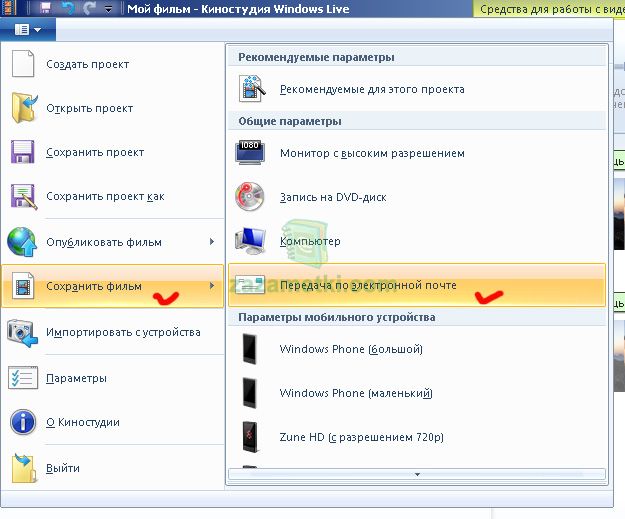Click the phone icon for Windows Phone (маленький)
The height and width of the screenshot is (519, 625).
click(250, 393)
